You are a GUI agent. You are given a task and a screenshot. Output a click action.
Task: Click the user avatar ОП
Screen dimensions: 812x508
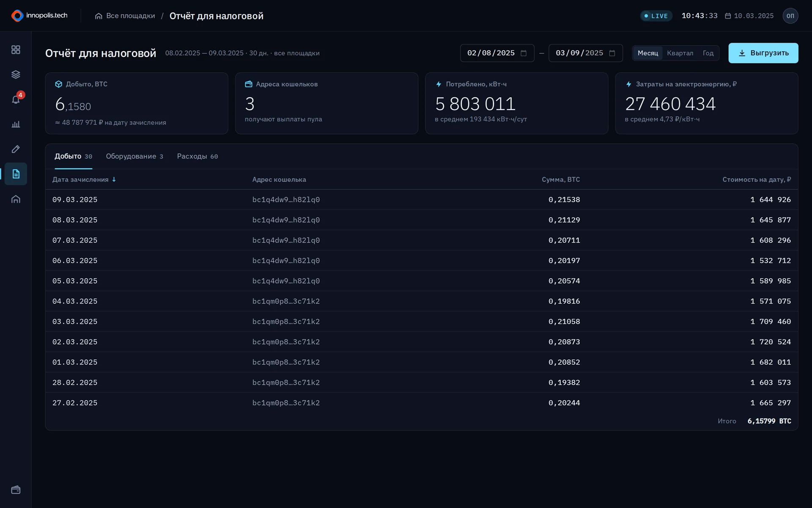790,16
